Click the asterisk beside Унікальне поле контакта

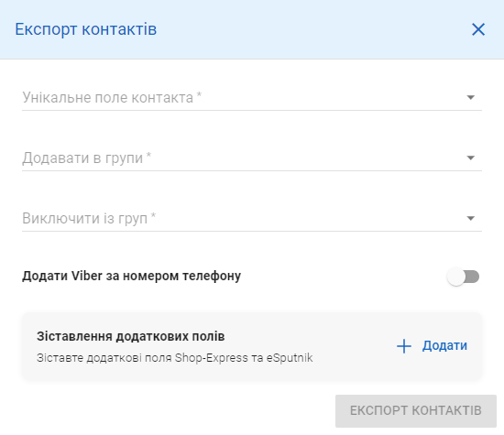click(x=199, y=94)
